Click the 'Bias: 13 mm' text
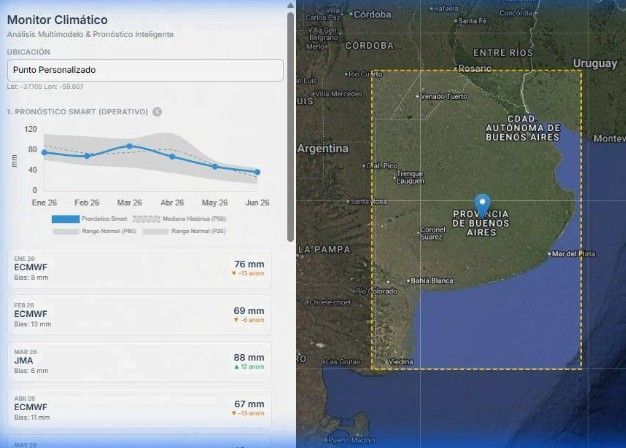626x448 pixels. [33, 324]
